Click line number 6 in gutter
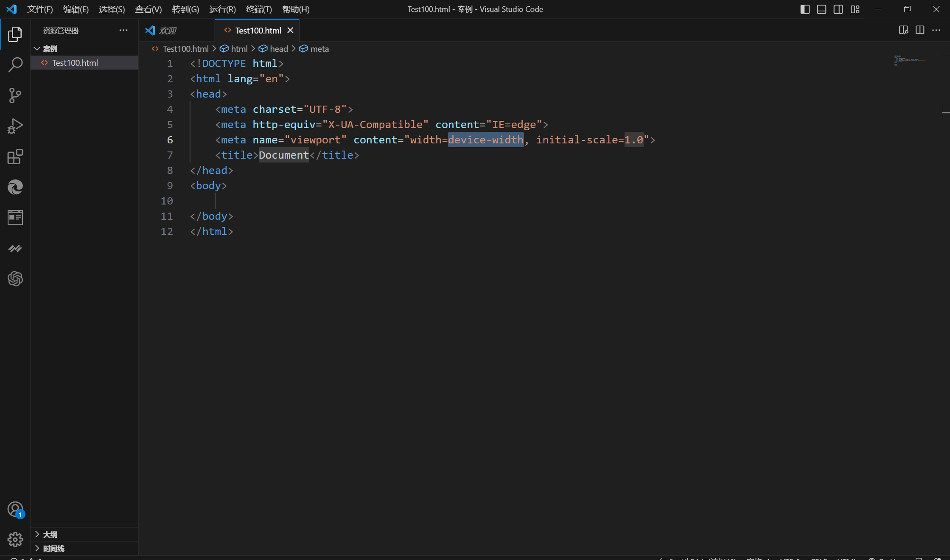 [x=170, y=140]
